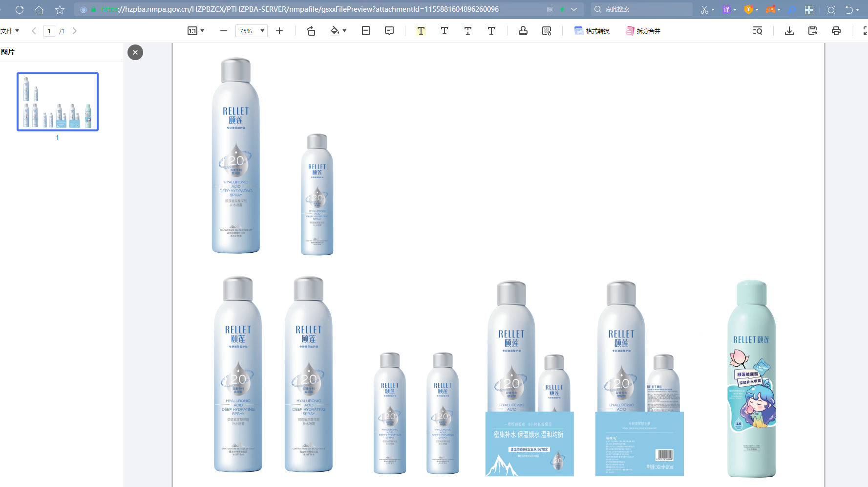Expand the address bar history dropdown
This screenshot has width=868, height=487.
click(x=574, y=9)
